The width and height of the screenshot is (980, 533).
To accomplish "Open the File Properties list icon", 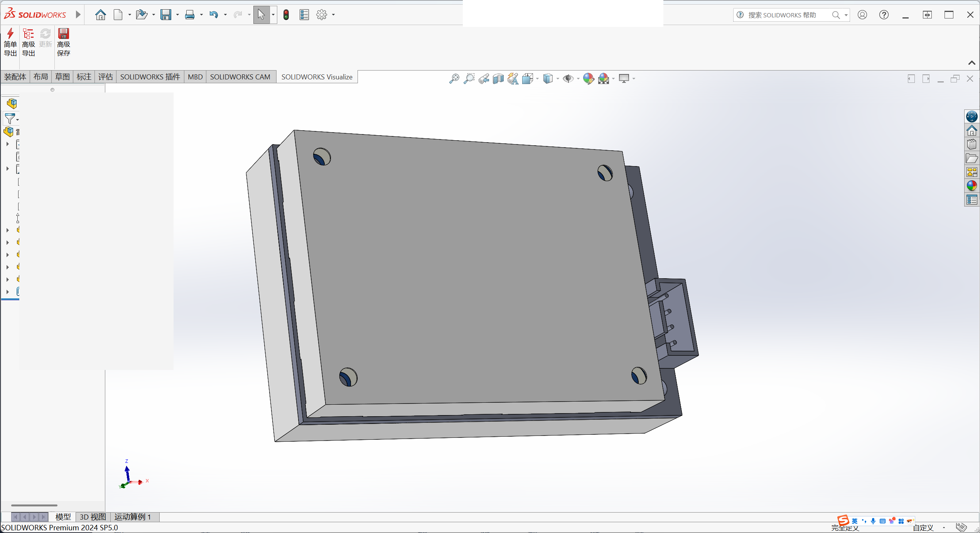I will tap(304, 15).
